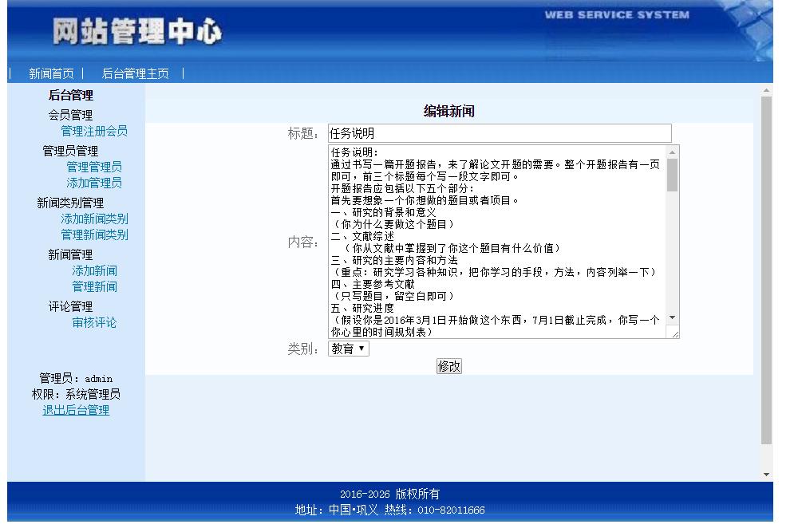Click the 修改 button to save changes
The width and height of the screenshot is (798, 532).
[449, 365]
